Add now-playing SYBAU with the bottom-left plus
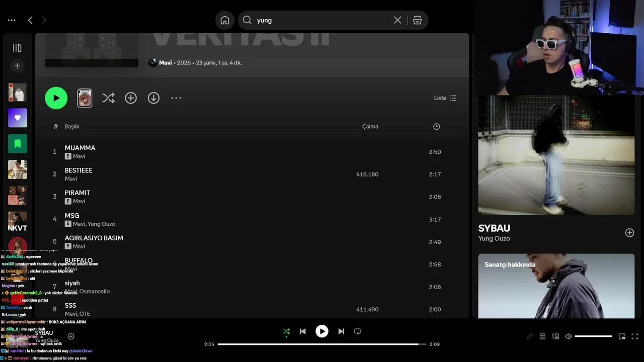This screenshot has height=362, width=644. click(71, 336)
